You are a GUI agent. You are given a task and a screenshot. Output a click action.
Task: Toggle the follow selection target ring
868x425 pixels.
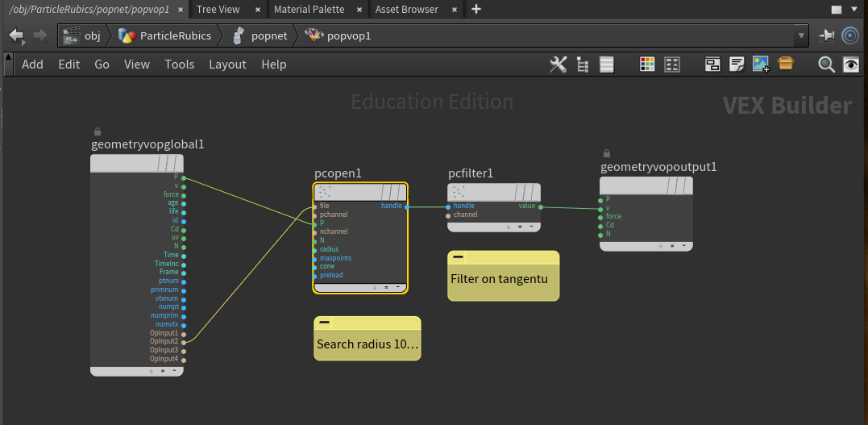[x=850, y=36]
